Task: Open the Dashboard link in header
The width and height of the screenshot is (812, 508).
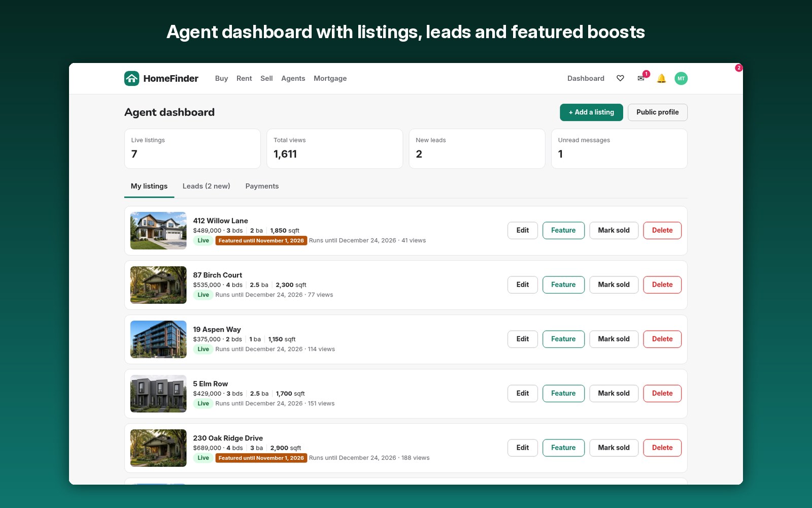Action: click(x=586, y=78)
